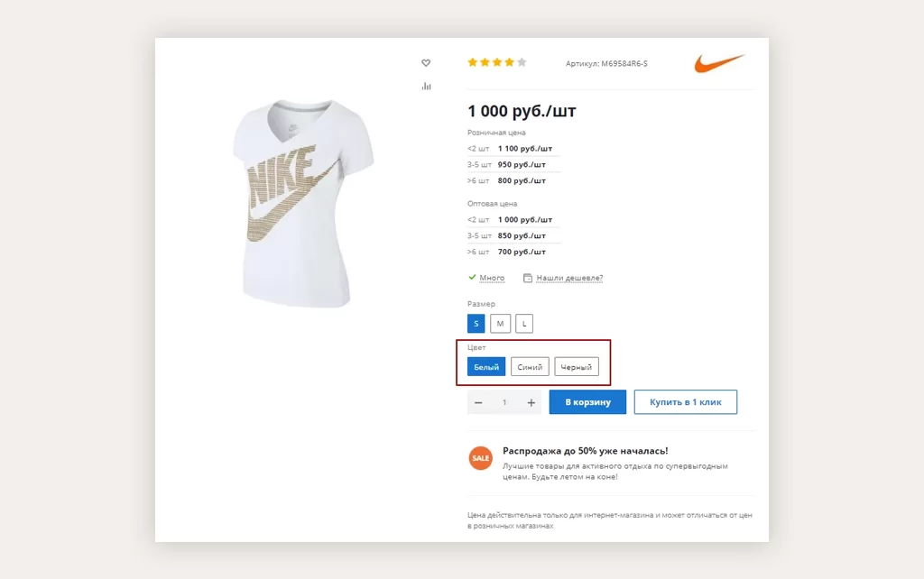Select size L
Viewport: 924px width, 579px height.
point(524,323)
